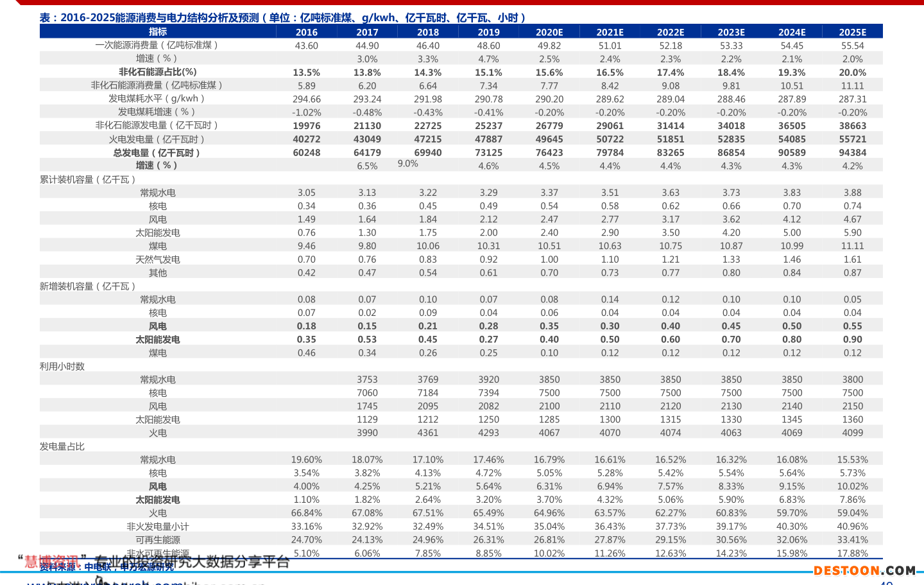924x585 pixels.
Task: Select the 指标 column header
Action: coord(158,31)
